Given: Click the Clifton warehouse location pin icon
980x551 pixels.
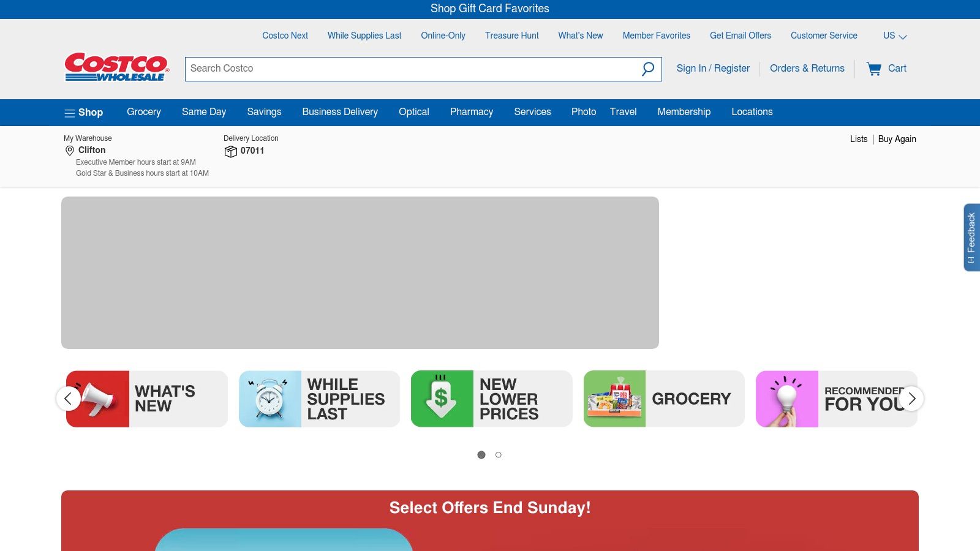Looking at the screenshot, I should pos(70,151).
